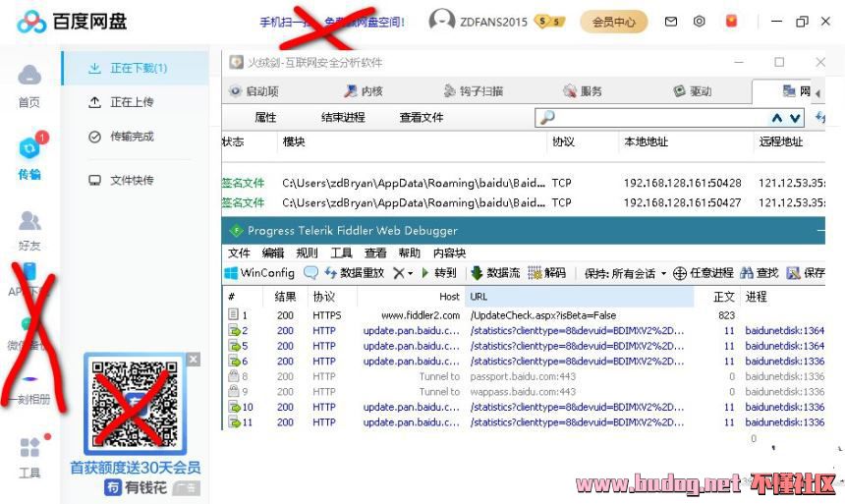The image size is (845, 504).
Task: Sort by the 远程地址 column header
Action: coord(781,141)
